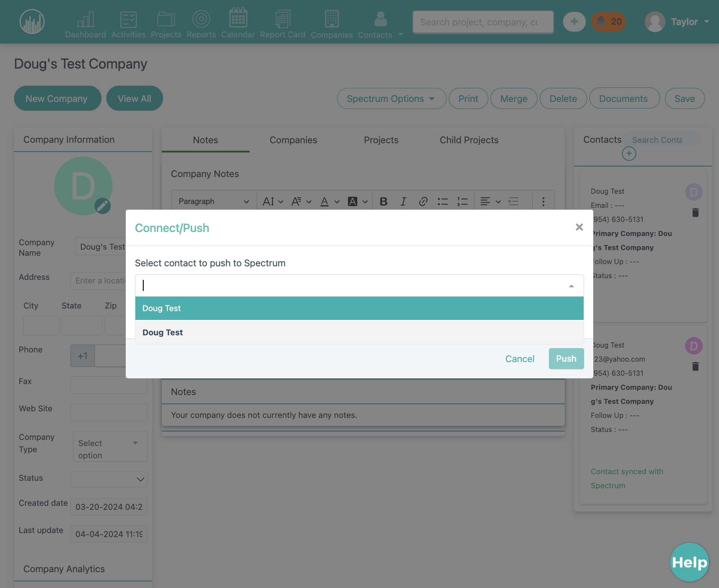Choose the highlighted Doug Test option
The image size is (719, 588).
tap(359, 309)
